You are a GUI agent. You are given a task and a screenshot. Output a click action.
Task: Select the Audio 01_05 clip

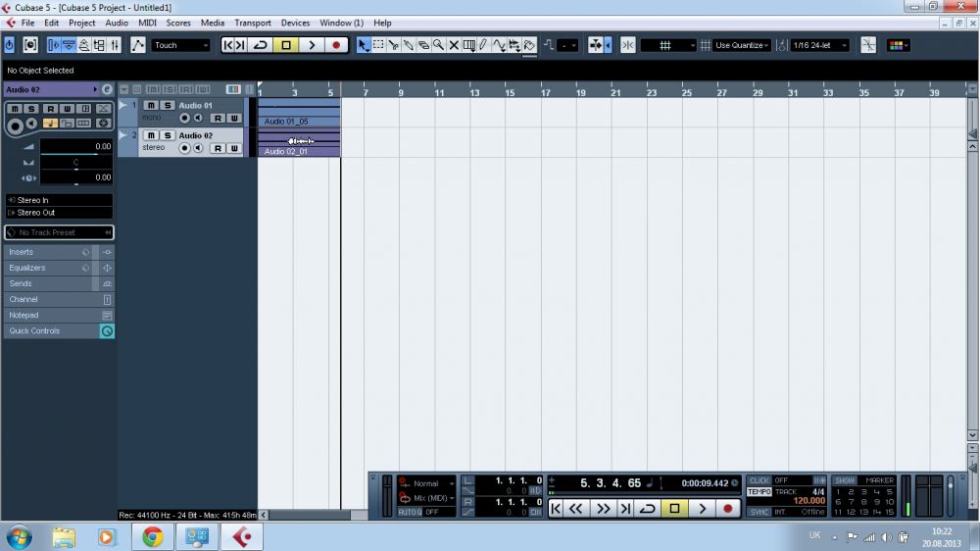(x=299, y=113)
